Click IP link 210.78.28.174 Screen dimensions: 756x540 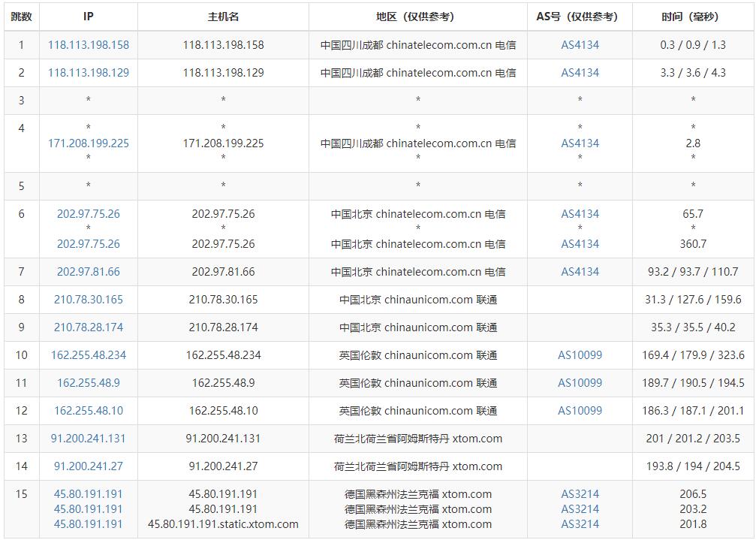(89, 327)
